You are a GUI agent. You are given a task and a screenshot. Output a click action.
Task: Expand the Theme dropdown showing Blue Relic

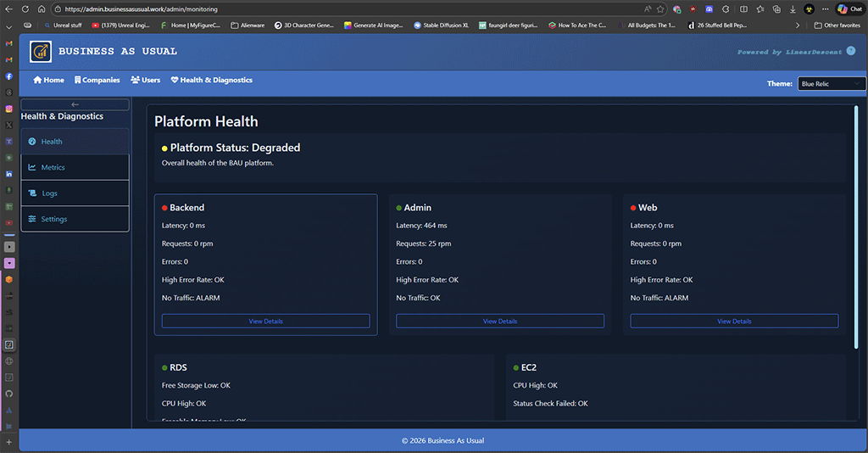[831, 84]
